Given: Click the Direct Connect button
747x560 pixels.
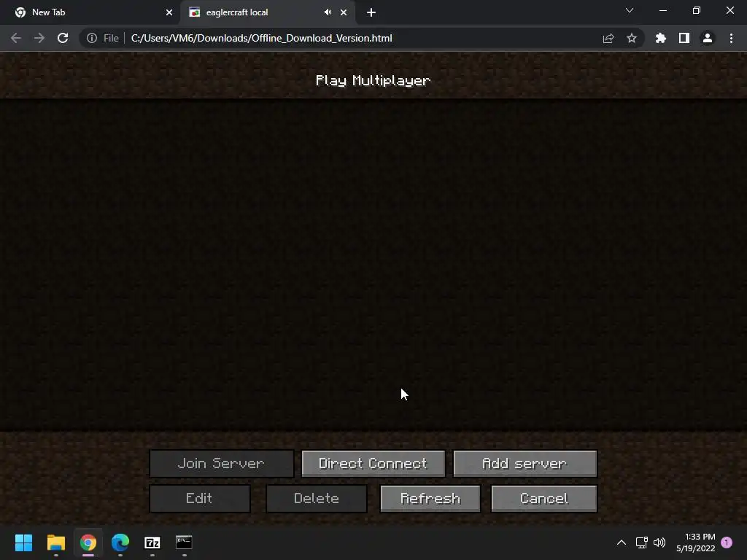Looking at the screenshot, I should coord(373,463).
